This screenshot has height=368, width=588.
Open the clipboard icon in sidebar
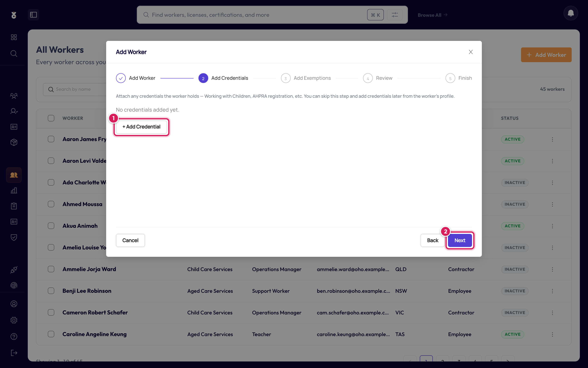tap(14, 206)
